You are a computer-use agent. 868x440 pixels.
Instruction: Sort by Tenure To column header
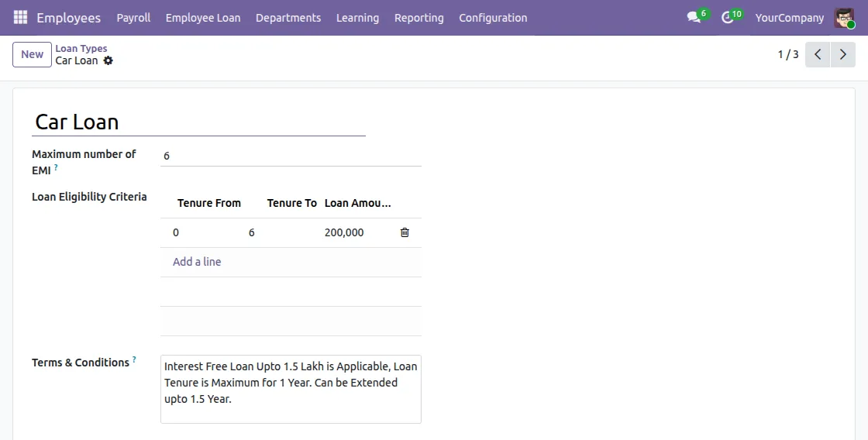(x=291, y=203)
